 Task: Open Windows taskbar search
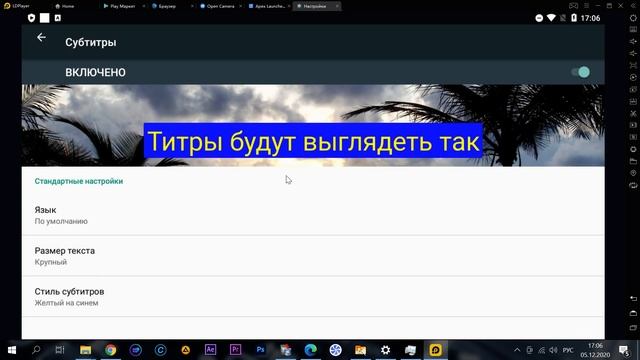(x=36, y=350)
